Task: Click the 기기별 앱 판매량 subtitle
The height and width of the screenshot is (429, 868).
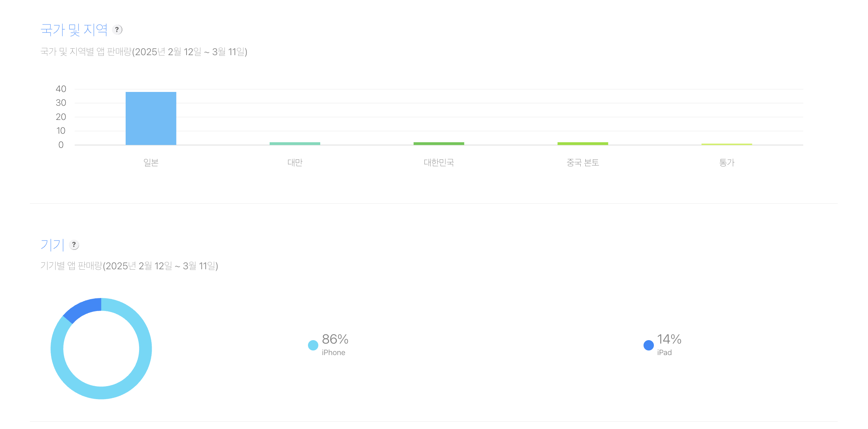Action: point(129,266)
